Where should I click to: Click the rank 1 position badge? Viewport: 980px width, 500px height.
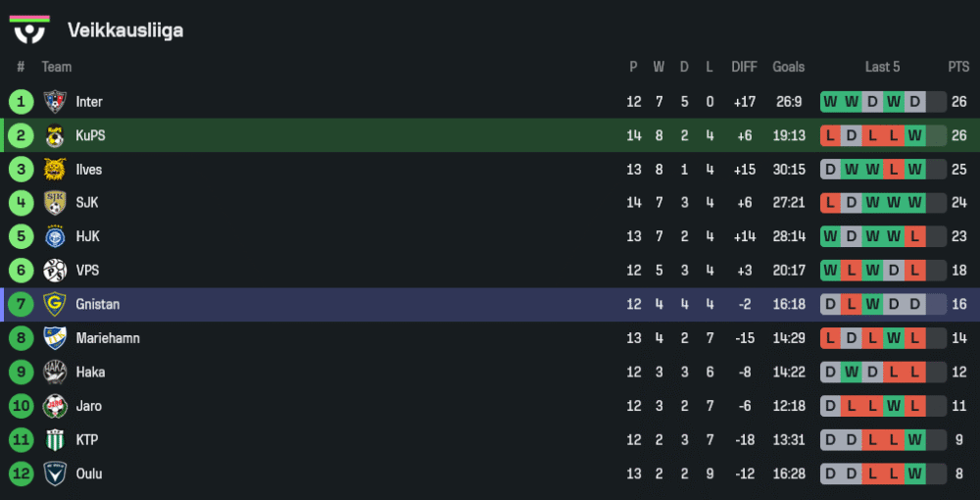(x=21, y=102)
